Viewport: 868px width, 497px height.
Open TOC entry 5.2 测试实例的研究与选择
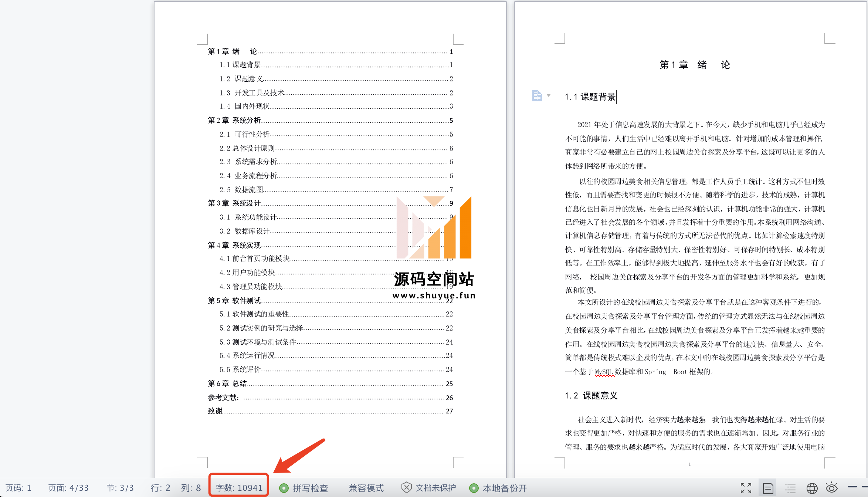coord(336,328)
